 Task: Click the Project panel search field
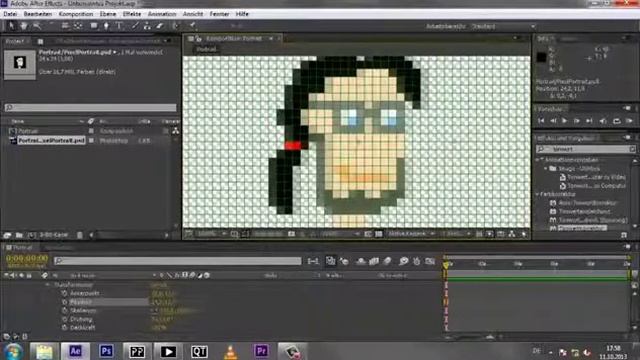[x=90, y=107]
